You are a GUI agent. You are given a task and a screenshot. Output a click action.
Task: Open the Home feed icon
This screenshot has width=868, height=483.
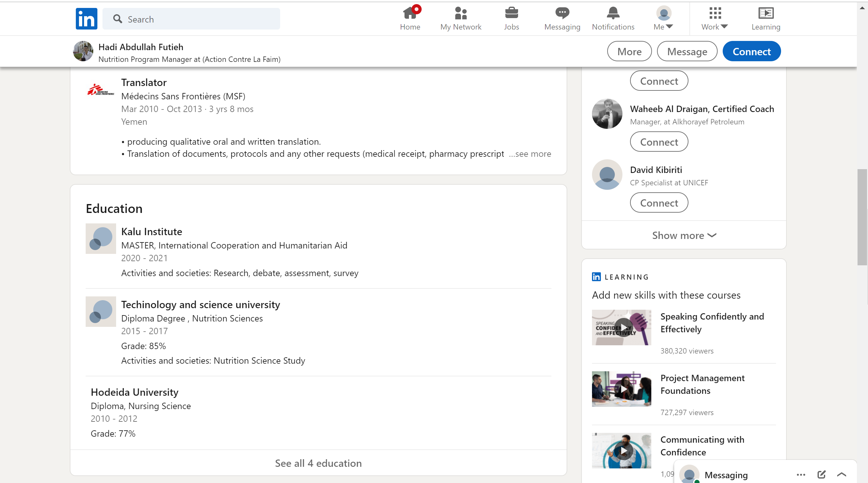[410, 13]
